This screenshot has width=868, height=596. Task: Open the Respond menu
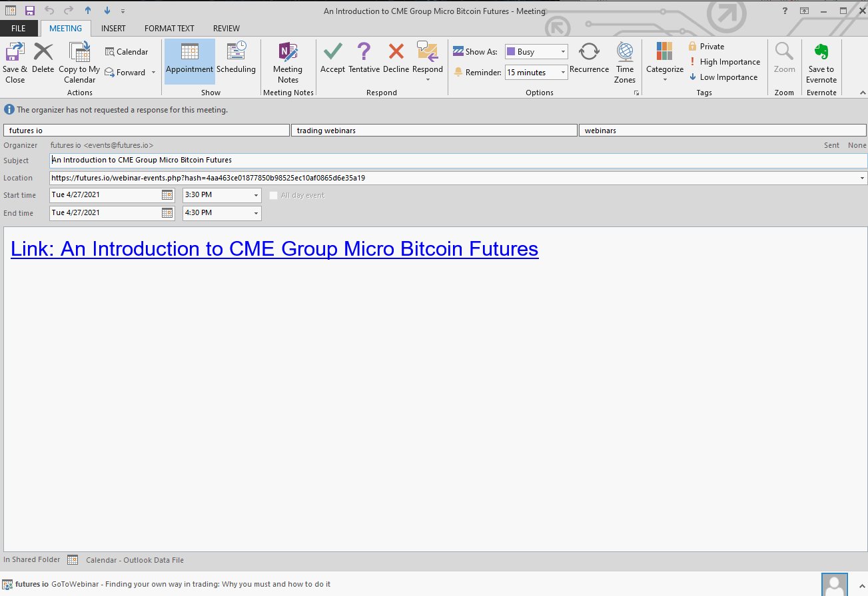coord(428,63)
